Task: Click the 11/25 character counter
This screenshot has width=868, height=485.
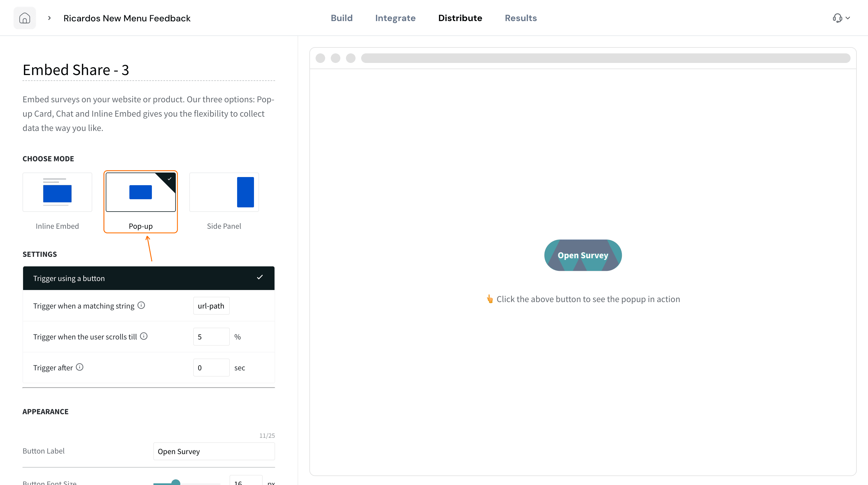Action: coord(267,436)
